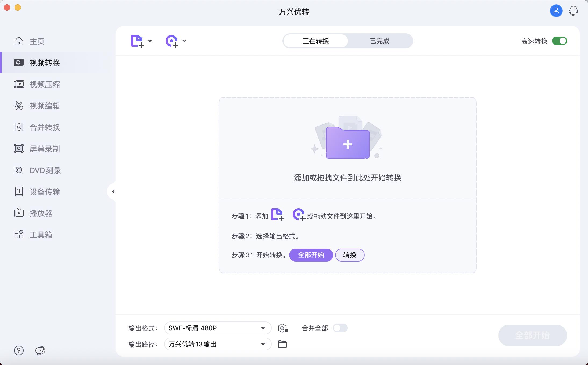Click the 全部开始 button in step 3
588x365 pixels.
(311, 255)
